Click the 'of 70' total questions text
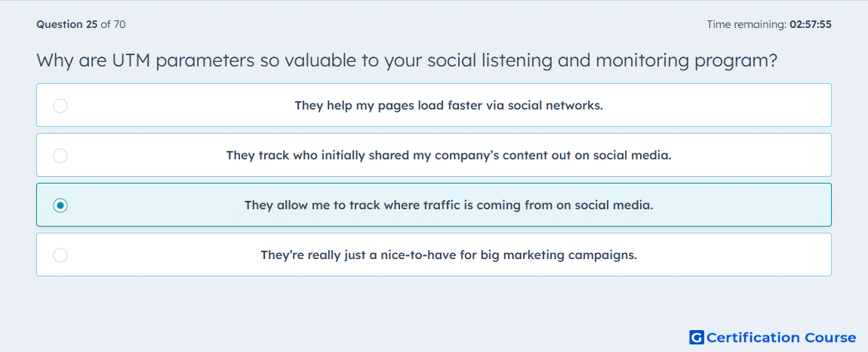Viewport: 868px width, 352px height. click(113, 24)
